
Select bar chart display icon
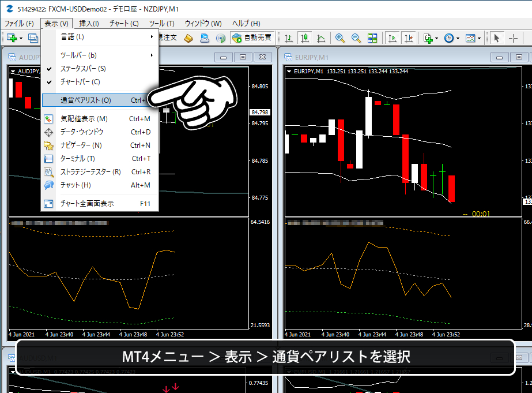[x=289, y=38]
